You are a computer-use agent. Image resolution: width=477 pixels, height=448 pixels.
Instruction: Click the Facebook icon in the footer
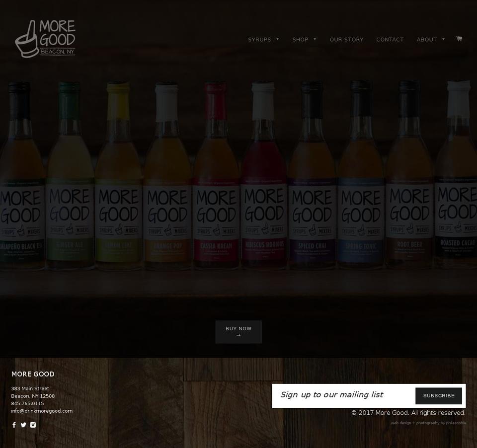[x=14, y=425]
